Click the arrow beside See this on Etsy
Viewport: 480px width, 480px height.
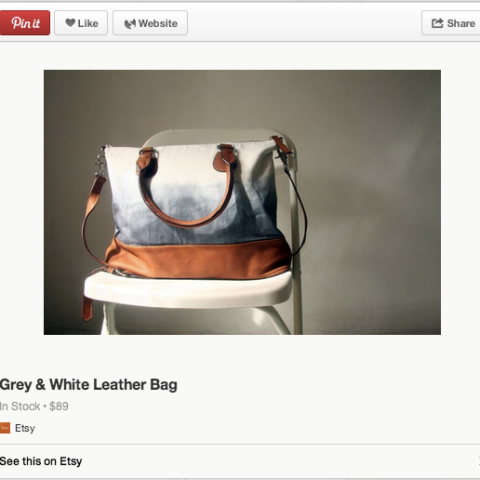pos(479,461)
